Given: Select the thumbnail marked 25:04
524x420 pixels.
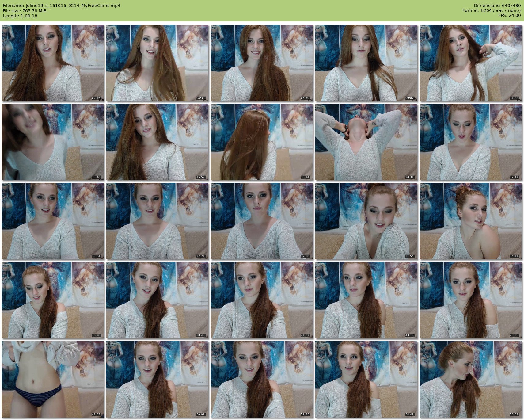Looking at the screenshot, I should click(x=52, y=221).
